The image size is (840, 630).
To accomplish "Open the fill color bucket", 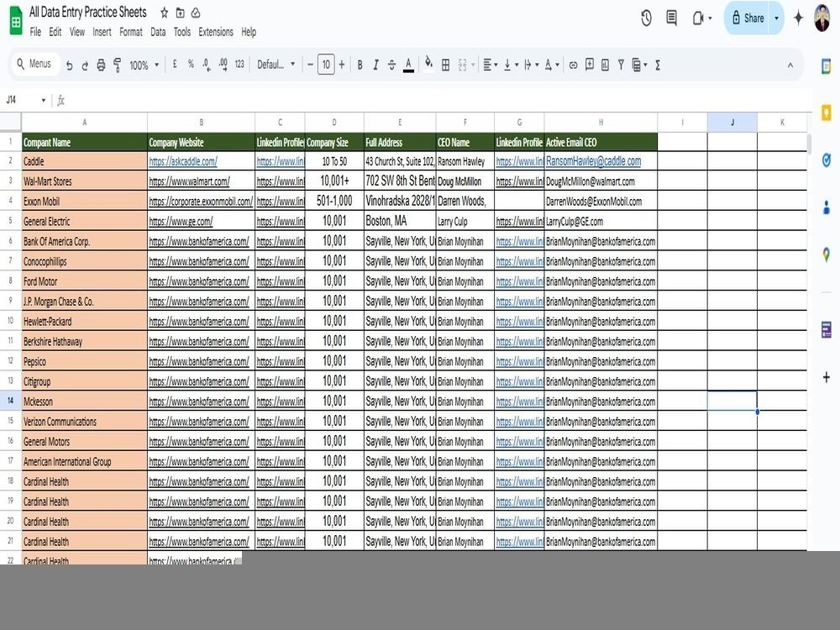I will 428,64.
